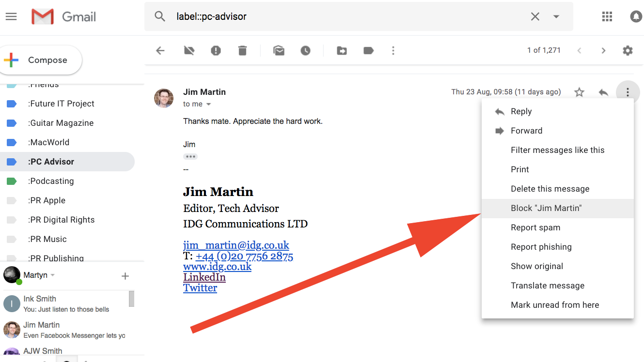Go back to inbox with the arrow icon
The height and width of the screenshot is (362, 644).
[x=160, y=50]
